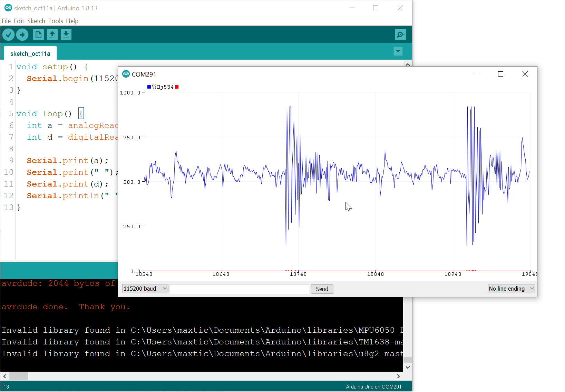Click the console horizontal scrollbar thumb
This screenshot has height=392, width=565.
coord(19,376)
